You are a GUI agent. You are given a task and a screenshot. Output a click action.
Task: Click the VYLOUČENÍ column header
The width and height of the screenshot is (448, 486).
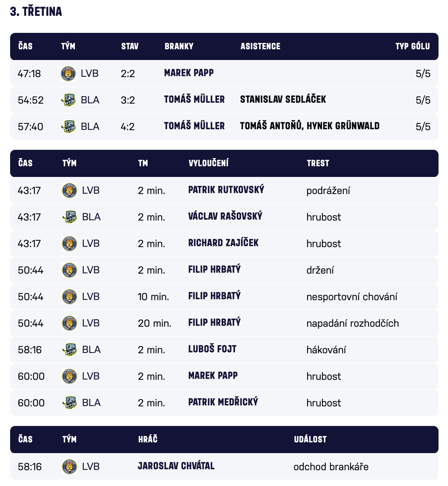tap(209, 163)
